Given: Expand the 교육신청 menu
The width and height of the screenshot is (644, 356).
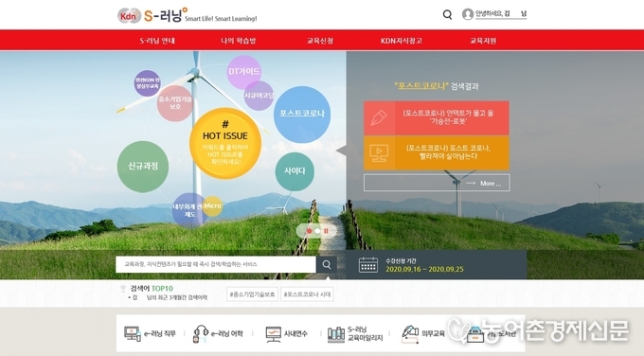Looking at the screenshot, I should click(320, 41).
